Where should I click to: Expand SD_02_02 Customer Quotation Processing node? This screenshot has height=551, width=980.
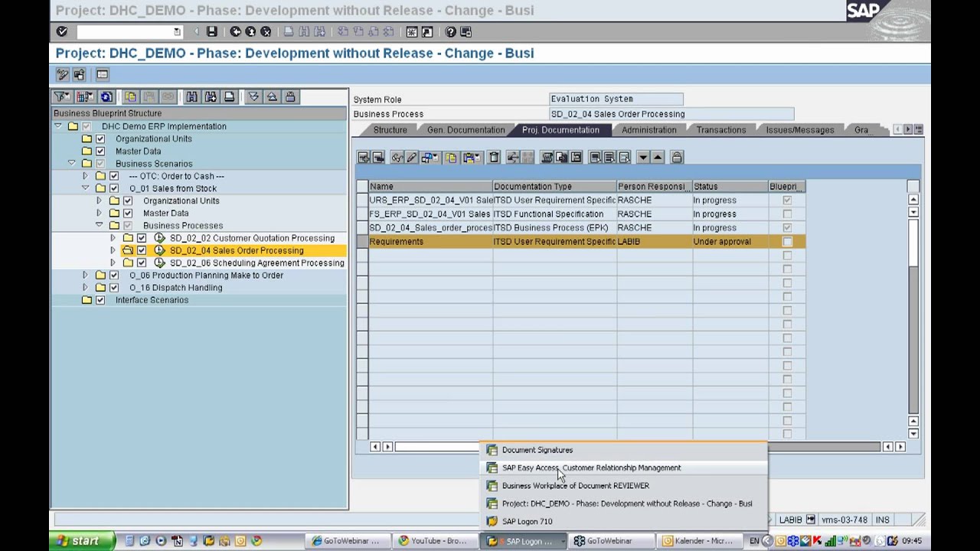[113, 238]
